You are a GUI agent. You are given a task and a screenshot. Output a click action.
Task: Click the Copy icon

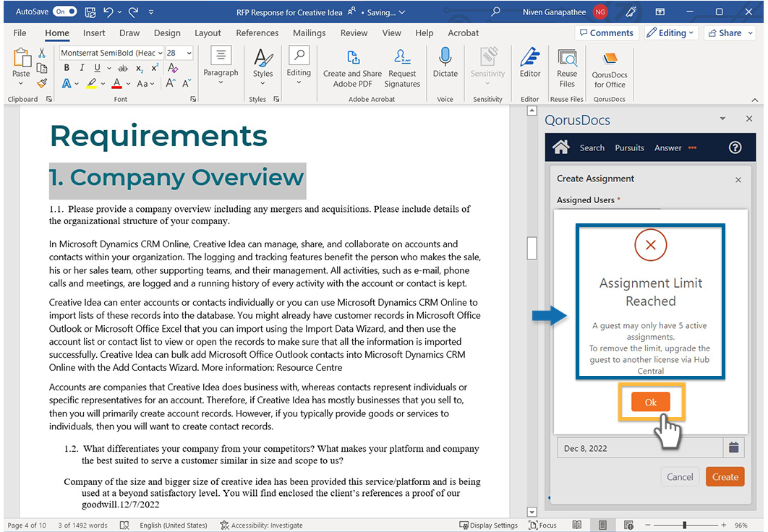tap(42, 68)
